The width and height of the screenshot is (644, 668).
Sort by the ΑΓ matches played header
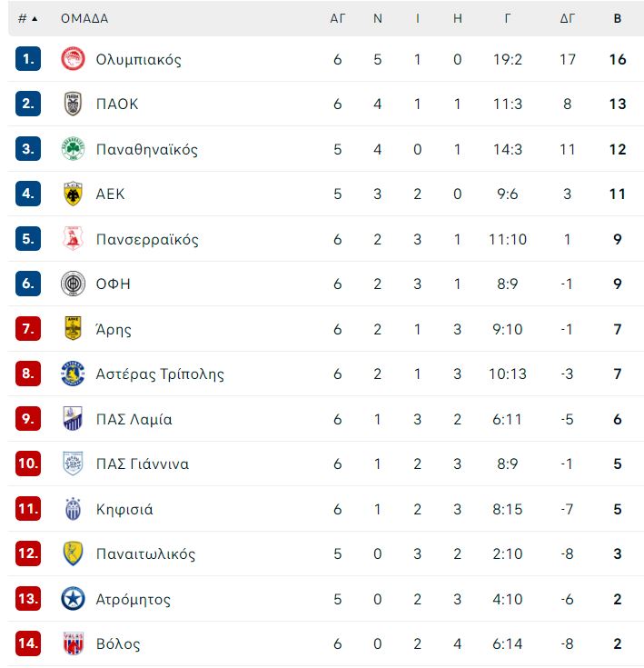point(338,18)
